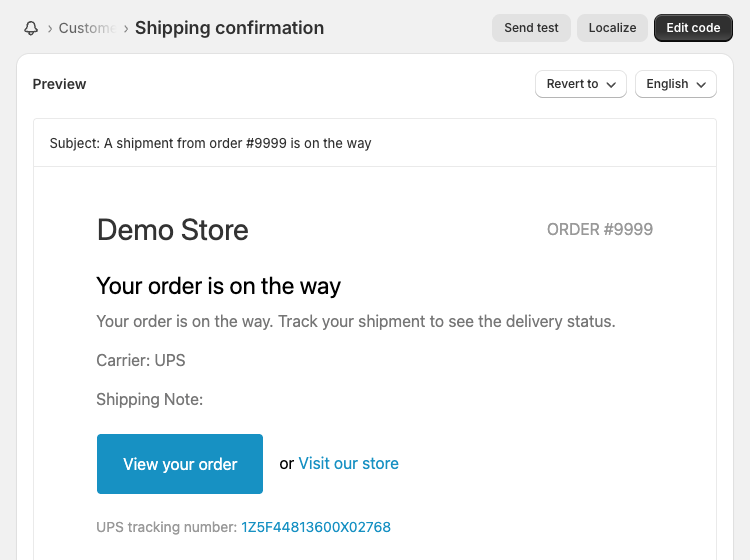Click the notifications bell icon
This screenshot has height=560, width=750.
point(31,28)
